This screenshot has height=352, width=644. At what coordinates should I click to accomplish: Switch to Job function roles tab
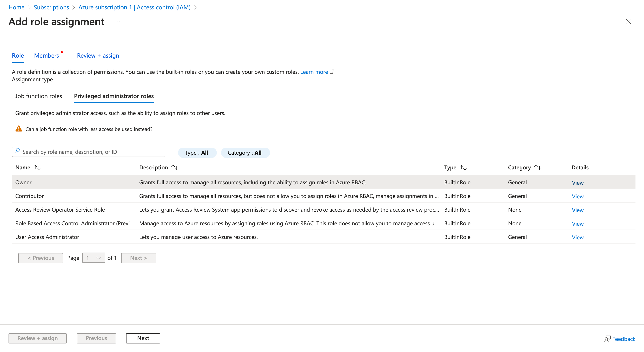coord(39,96)
